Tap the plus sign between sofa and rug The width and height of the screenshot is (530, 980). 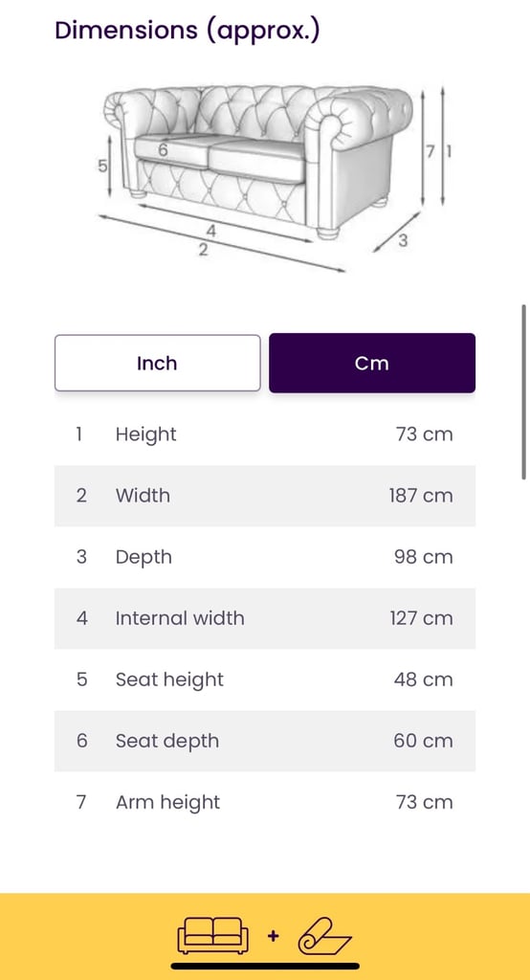click(x=273, y=936)
